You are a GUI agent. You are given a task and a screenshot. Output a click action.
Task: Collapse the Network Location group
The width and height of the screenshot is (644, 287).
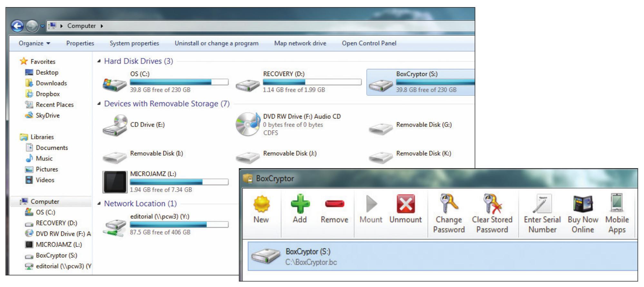click(99, 204)
